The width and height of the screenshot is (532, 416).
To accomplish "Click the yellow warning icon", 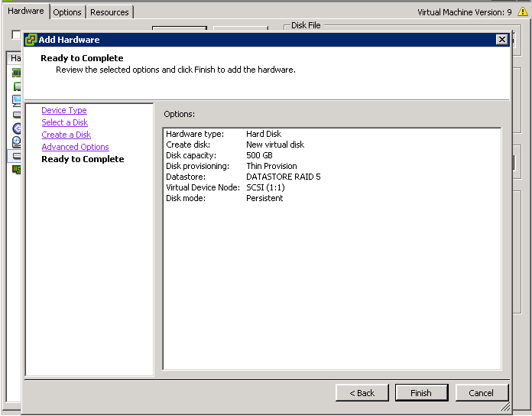I will (522, 12).
